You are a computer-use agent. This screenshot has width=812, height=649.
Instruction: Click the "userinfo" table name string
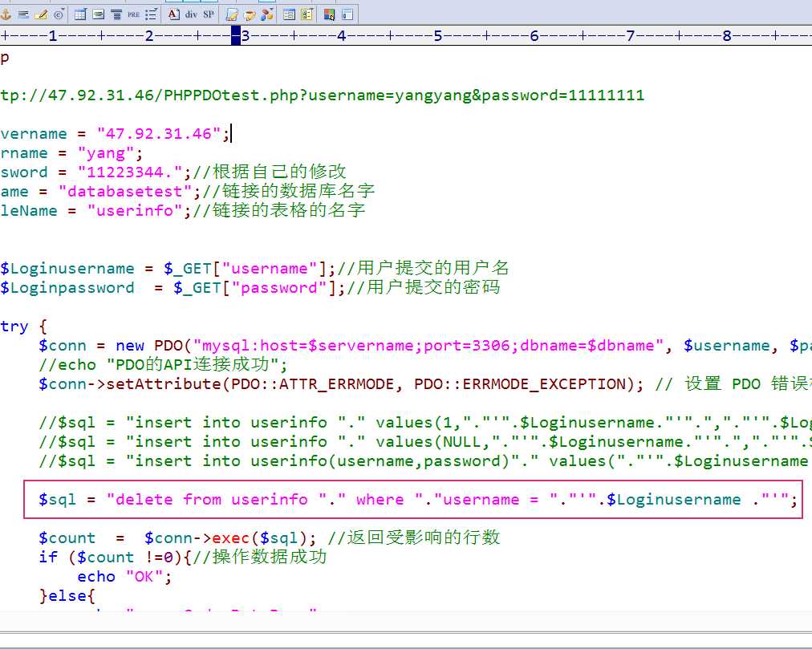[135, 211]
